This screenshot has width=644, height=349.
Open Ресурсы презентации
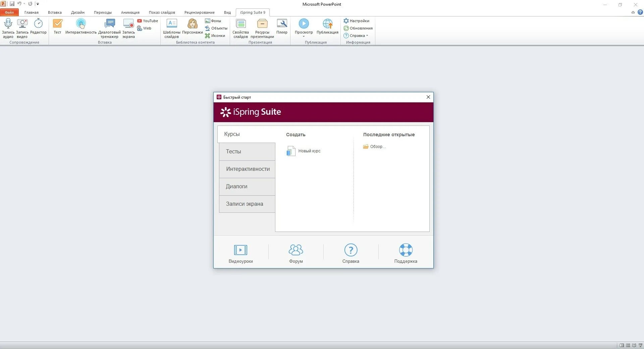[x=262, y=28]
